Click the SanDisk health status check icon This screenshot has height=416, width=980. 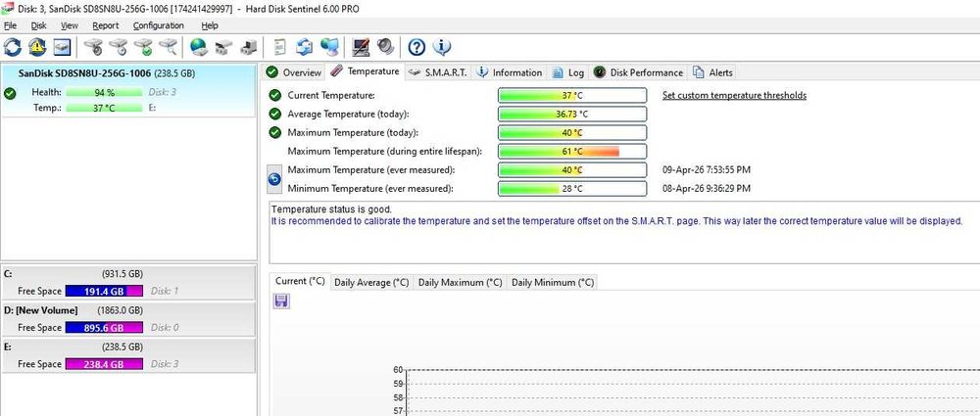click(x=10, y=94)
